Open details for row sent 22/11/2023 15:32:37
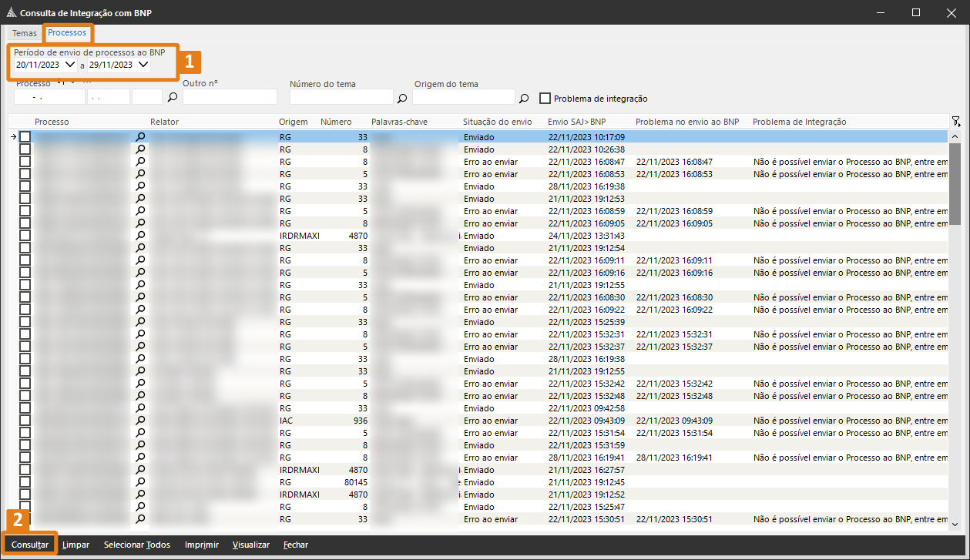The width and height of the screenshot is (970, 560). pos(140,346)
